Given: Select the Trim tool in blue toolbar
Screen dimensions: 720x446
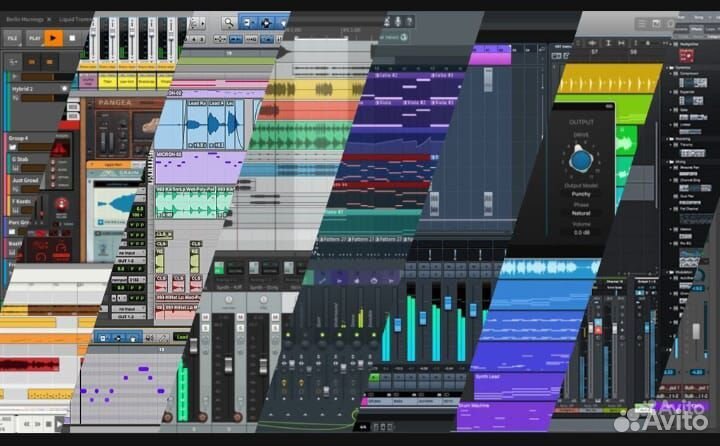Looking at the screenshot, I should point(248,23).
